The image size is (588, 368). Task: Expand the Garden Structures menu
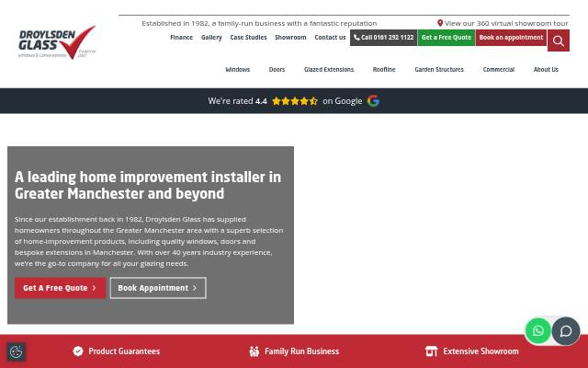pyautogui.click(x=439, y=70)
